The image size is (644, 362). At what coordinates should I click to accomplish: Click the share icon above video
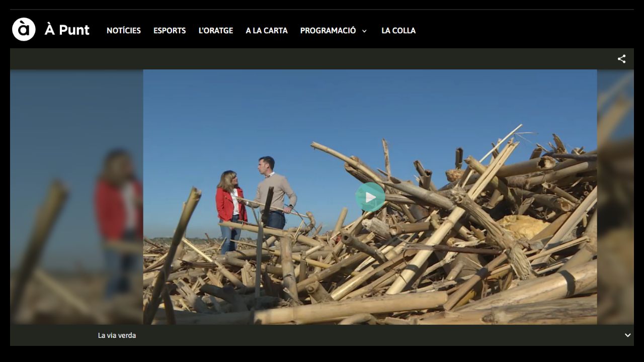coord(622,59)
